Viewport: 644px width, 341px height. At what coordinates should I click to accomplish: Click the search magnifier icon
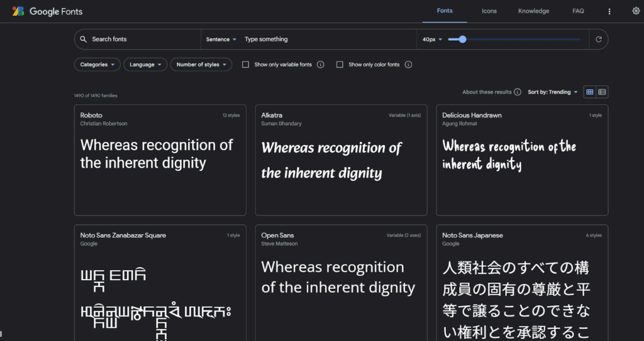click(x=83, y=39)
